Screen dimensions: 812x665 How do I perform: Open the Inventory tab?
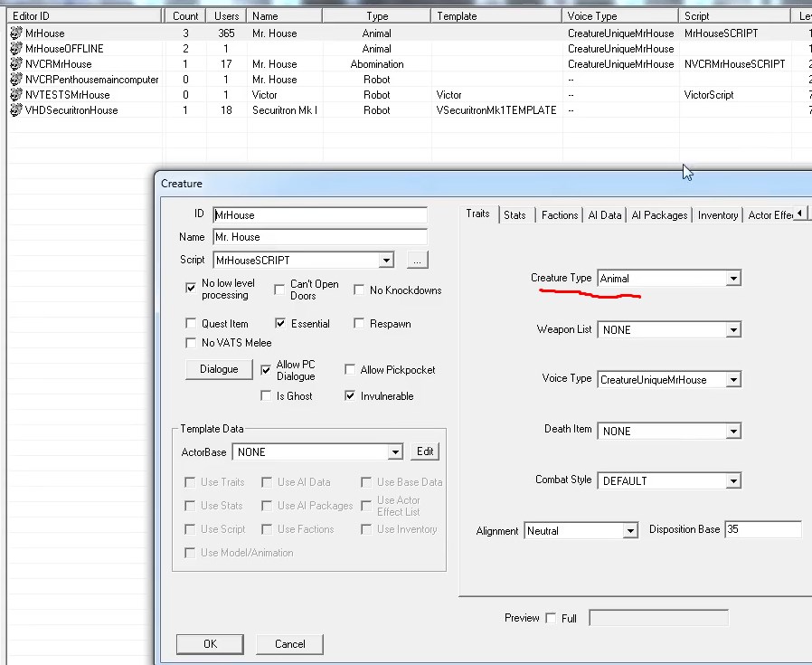(x=718, y=215)
